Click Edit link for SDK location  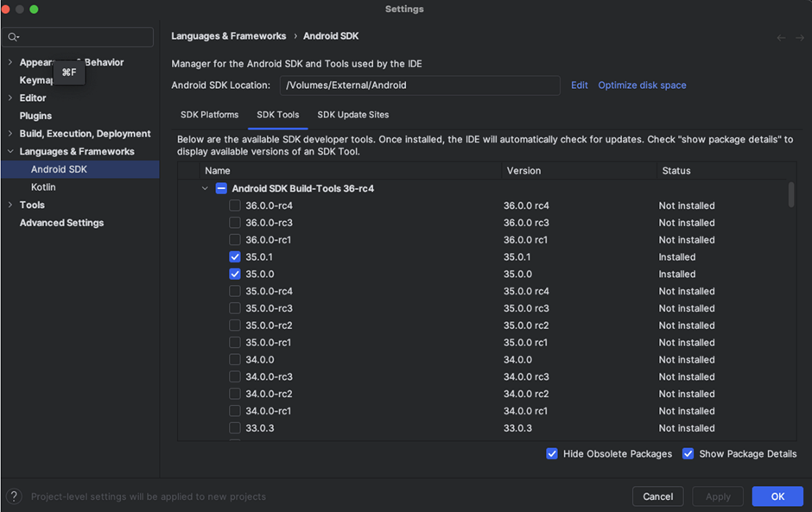pos(579,85)
